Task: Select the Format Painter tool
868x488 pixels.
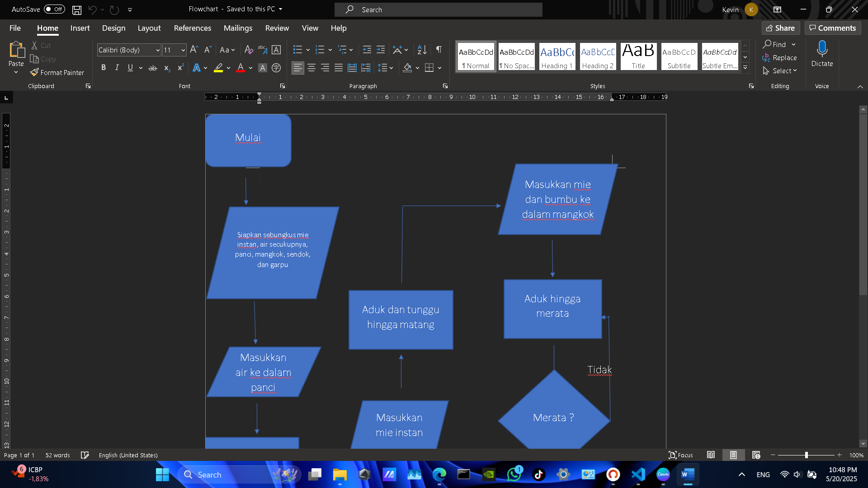Action: (57, 72)
